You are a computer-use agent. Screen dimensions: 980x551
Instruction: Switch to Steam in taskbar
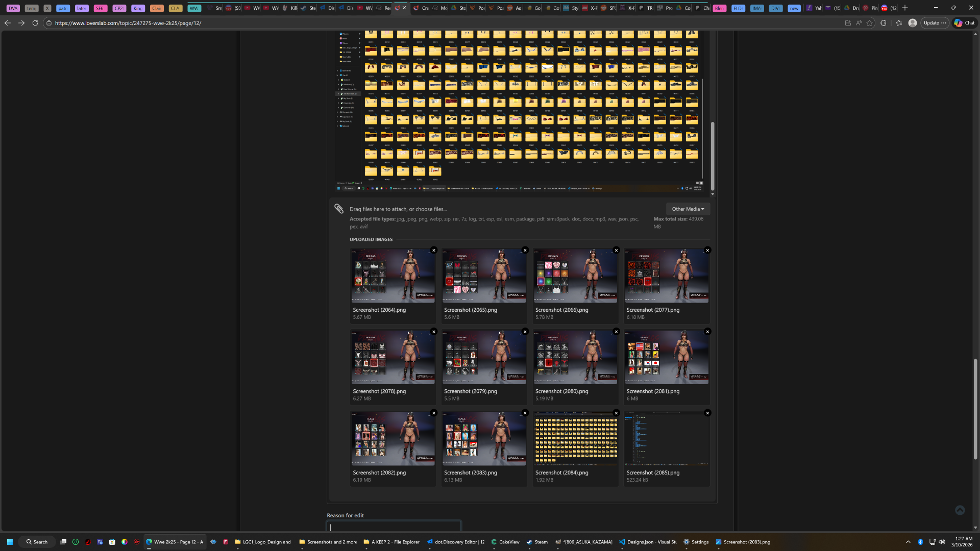point(537,542)
